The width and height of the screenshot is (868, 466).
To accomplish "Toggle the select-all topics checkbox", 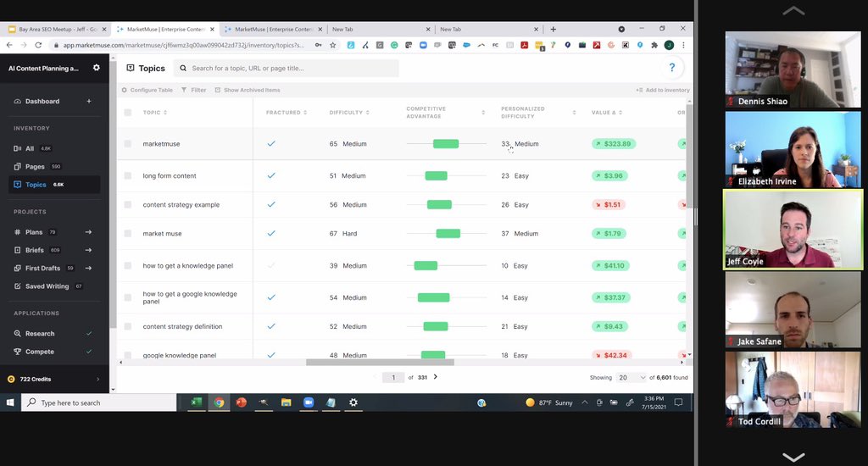I will click(128, 113).
